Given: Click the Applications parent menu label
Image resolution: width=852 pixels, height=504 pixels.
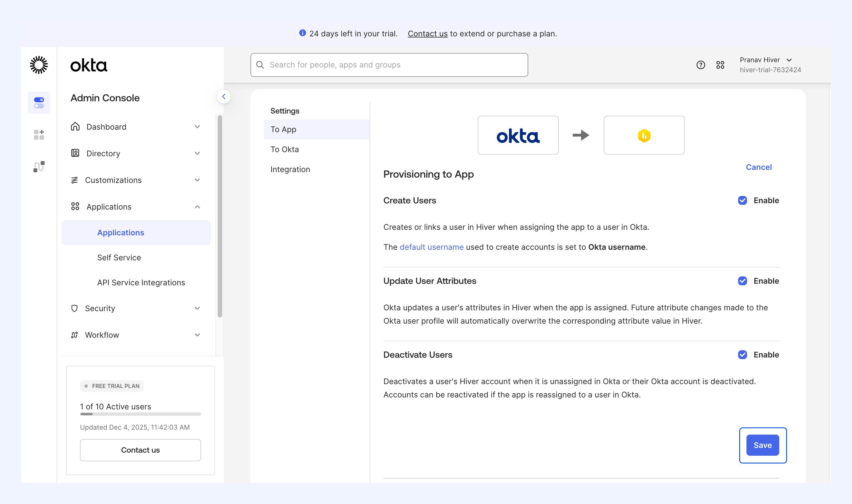Looking at the screenshot, I should pyautogui.click(x=109, y=207).
